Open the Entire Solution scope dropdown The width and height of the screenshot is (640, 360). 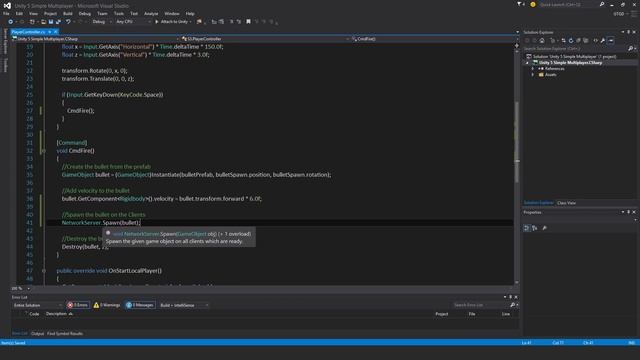37,305
